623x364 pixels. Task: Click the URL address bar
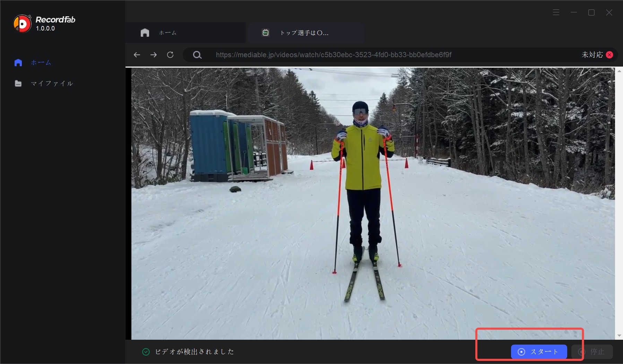click(x=333, y=54)
